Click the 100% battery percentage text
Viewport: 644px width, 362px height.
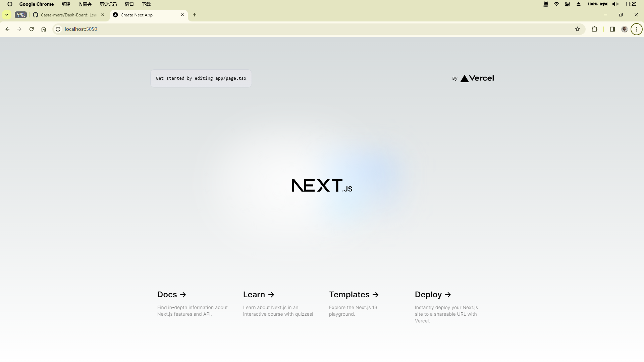pyautogui.click(x=592, y=4)
